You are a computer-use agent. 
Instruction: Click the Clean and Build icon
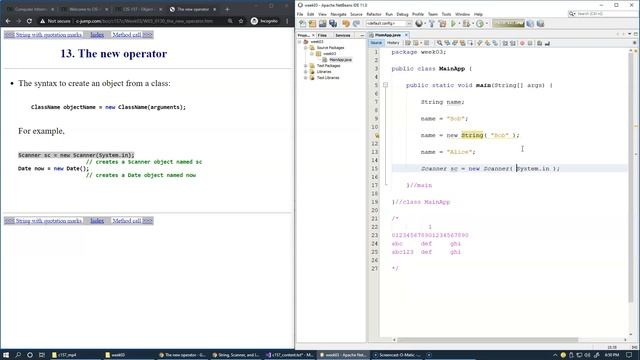442,24
